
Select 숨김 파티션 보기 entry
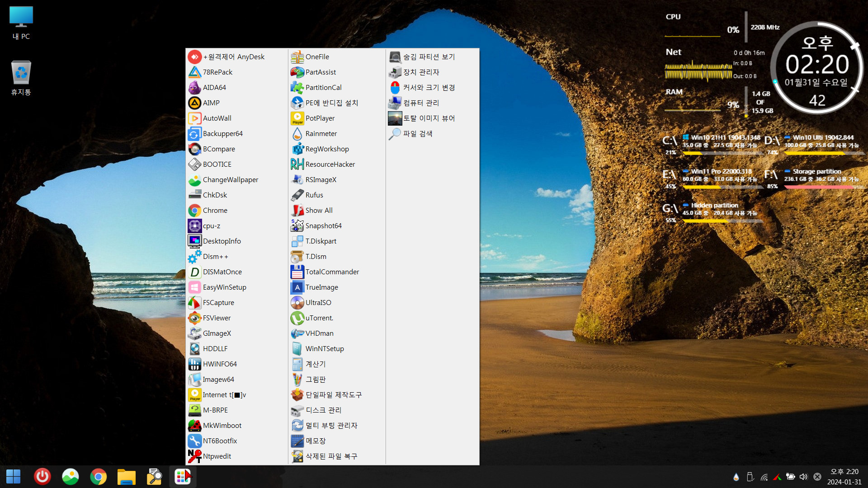point(433,57)
